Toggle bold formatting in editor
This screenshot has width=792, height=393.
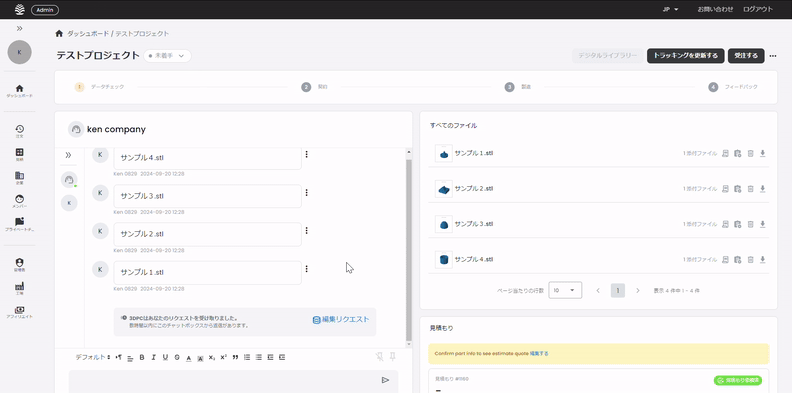click(x=142, y=357)
